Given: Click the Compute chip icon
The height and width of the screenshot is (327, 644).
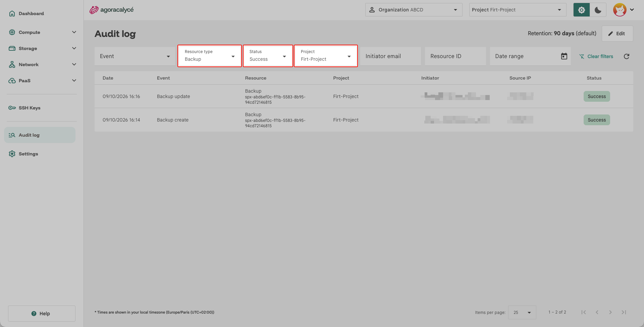Looking at the screenshot, I should coord(12,32).
